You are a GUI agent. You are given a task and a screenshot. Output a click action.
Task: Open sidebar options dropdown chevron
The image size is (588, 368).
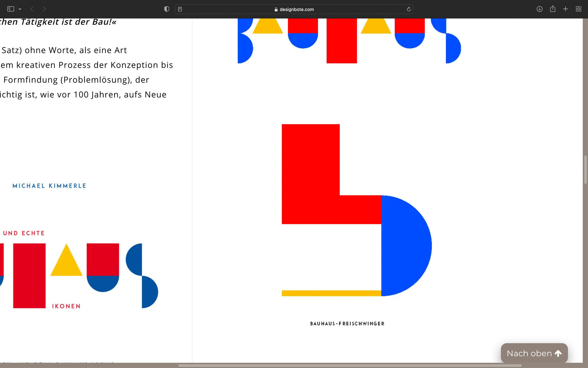pos(20,9)
